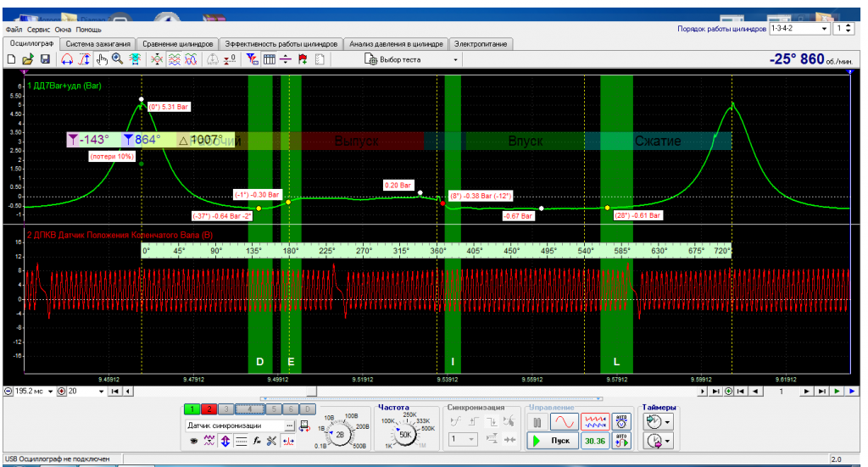Click the overlaid sine waves toolbar icon
The image size is (868, 467).
[191, 59]
